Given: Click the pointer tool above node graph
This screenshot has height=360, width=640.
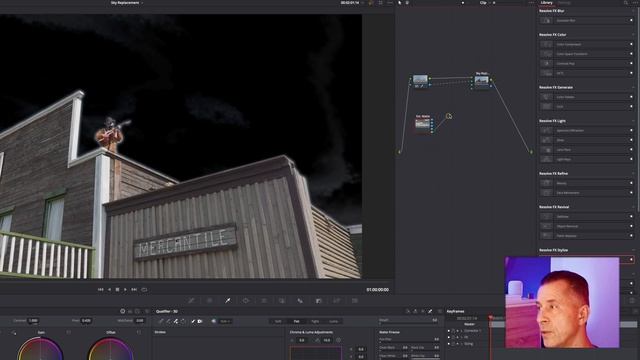Looking at the screenshot, I should (400, 3).
